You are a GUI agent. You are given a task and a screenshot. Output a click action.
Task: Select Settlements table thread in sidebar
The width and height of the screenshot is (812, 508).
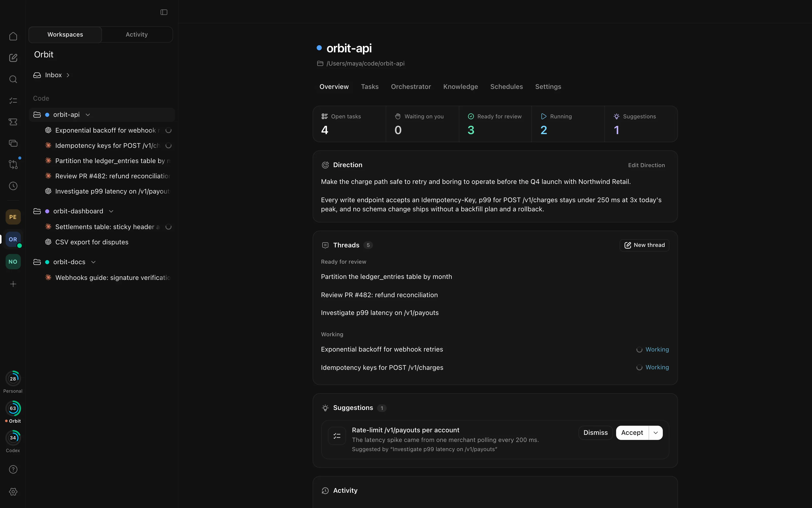tap(102, 227)
